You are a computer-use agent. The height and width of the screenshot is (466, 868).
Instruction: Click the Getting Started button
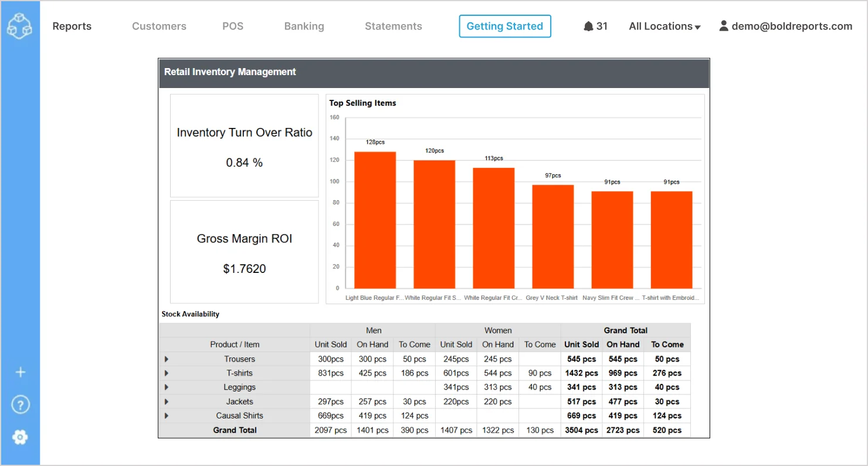pyautogui.click(x=504, y=26)
